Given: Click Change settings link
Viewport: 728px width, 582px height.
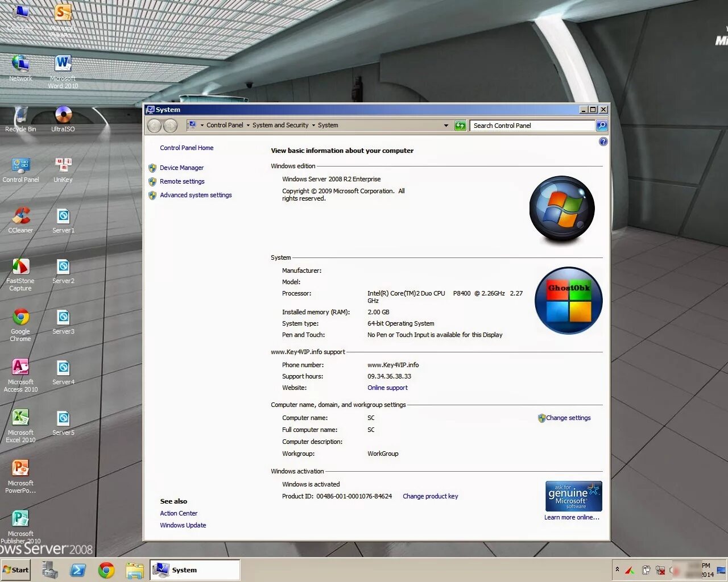Looking at the screenshot, I should (x=568, y=418).
